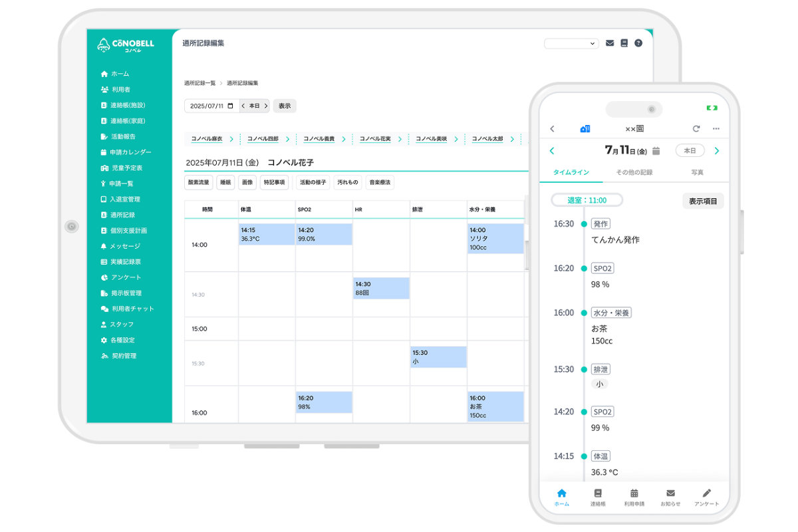
Task: Open the header dropdown selector
Action: tap(571, 43)
